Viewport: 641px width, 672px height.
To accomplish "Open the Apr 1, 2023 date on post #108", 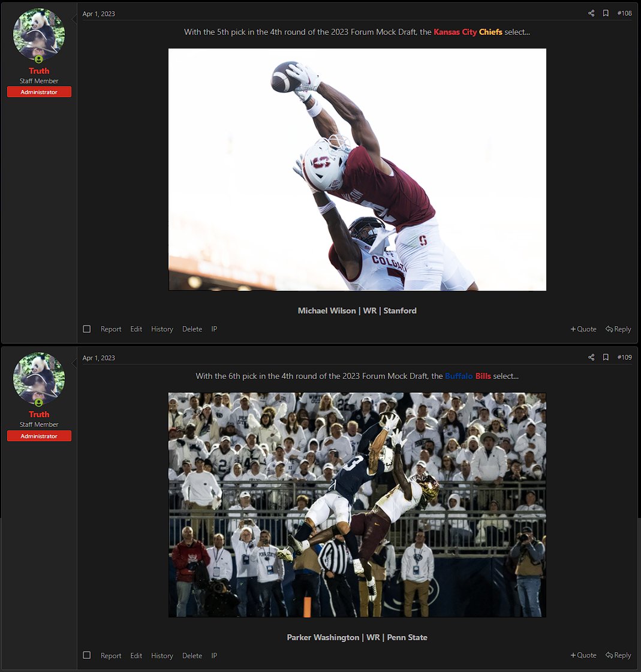I will point(98,14).
